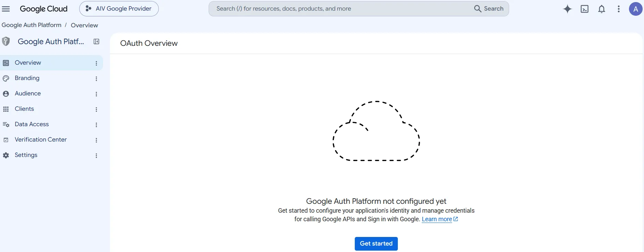Open the account avatar A
644x252 pixels.
coord(635,9)
